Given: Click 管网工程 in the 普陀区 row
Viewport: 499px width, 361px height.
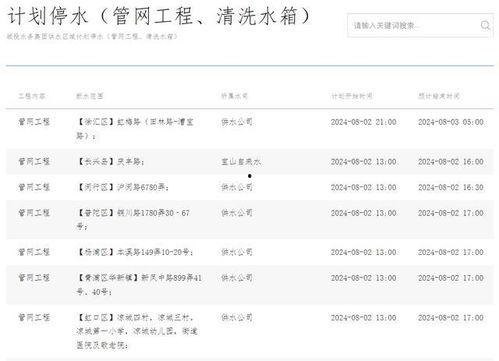Looking at the screenshot, I should click(34, 213).
